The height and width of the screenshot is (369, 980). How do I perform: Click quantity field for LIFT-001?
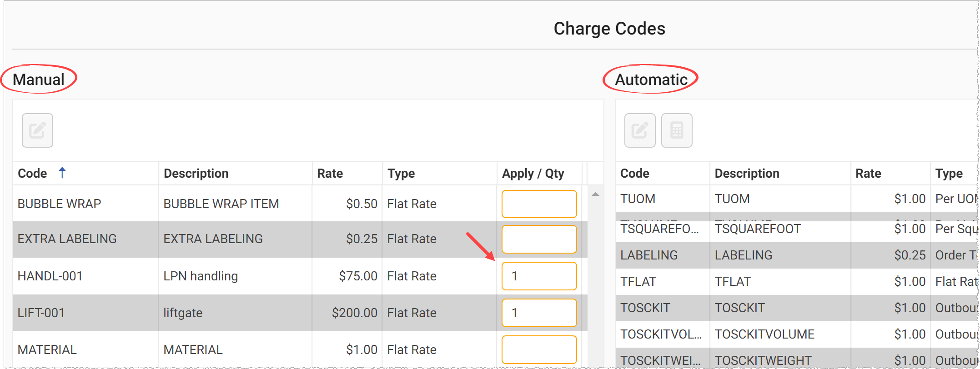539,313
